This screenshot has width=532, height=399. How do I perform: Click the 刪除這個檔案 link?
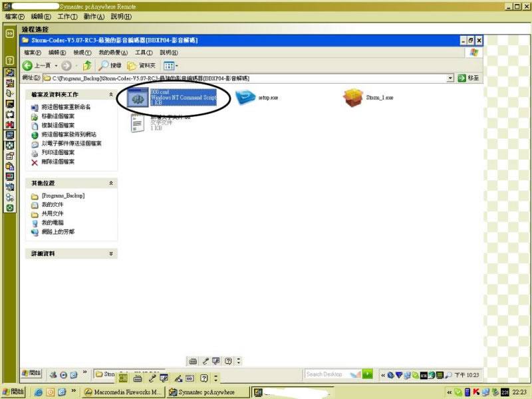point(58,162)
